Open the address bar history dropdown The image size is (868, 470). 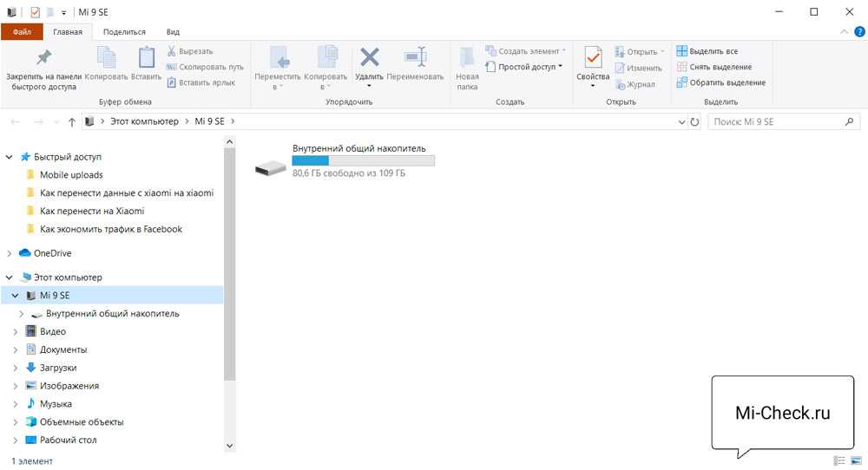point(681,122)
